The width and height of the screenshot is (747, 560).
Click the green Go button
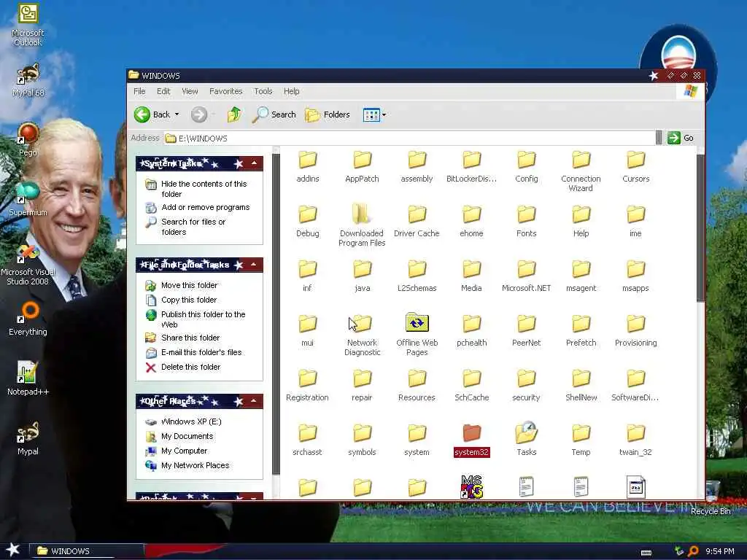681,138
